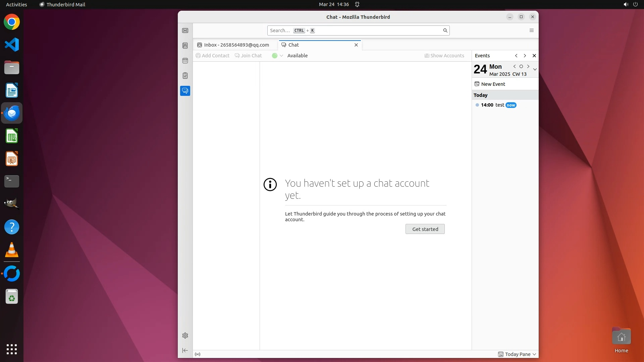Open the Mail space in sidebar
The width and height of the screenshot is (644, 362).
pyautogui.click(x=185, y=31)
